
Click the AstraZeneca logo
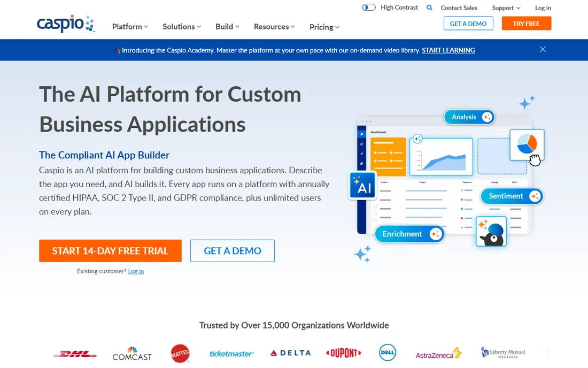point(438,354)
